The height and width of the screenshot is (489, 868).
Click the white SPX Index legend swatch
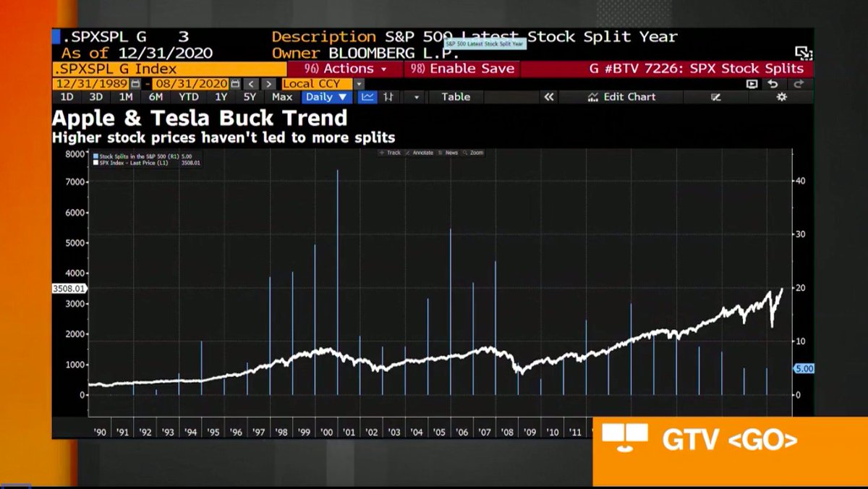[x=95, y=163]
